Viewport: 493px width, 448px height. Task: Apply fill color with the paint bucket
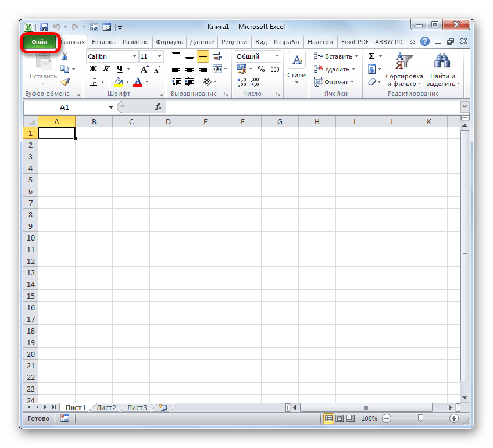(119, 82)
